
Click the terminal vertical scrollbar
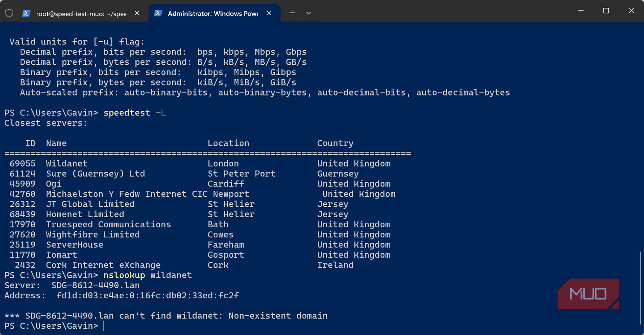640,288
